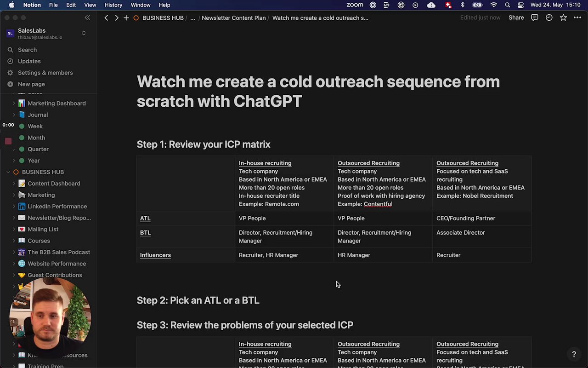Open the History menu
This screenshot has width=588, height=368.
[x=113, y=5]
